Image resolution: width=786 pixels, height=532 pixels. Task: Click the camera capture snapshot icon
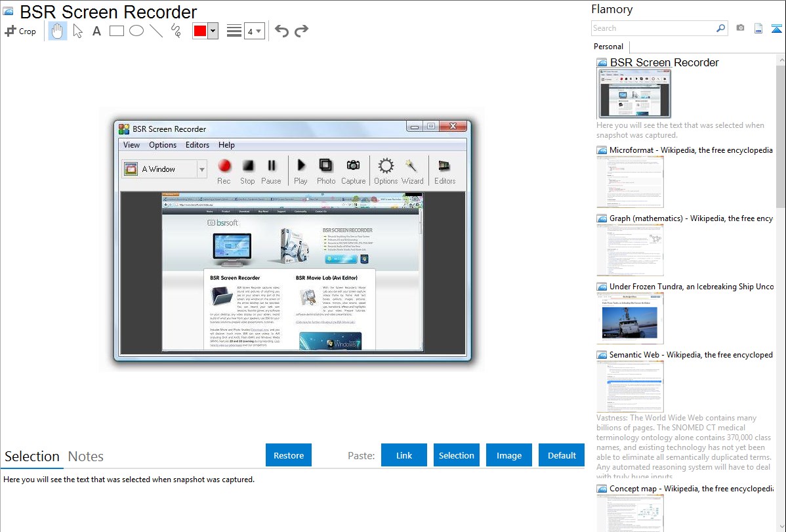740,28
